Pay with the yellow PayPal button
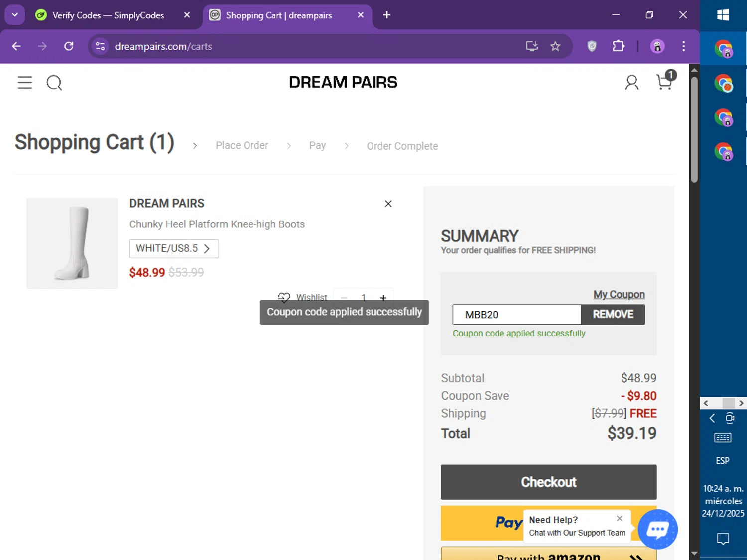This screenshot has height=560, width=747. [482, 523]
